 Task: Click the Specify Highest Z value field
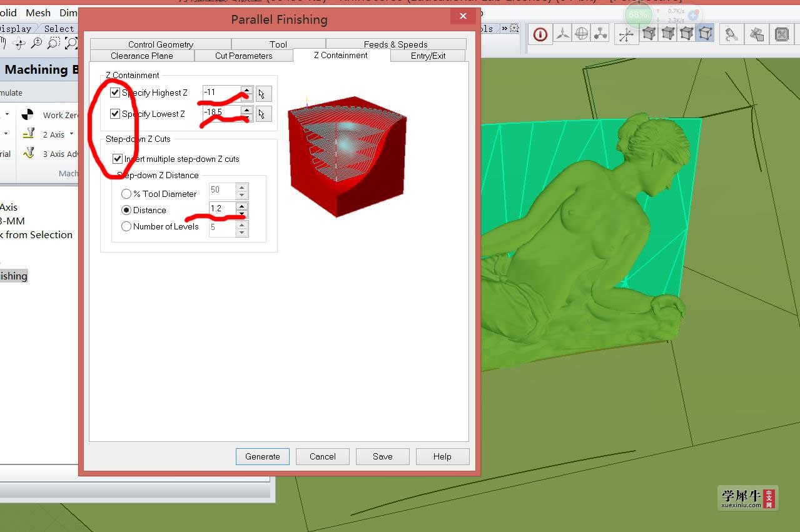(x=222, y=93)
